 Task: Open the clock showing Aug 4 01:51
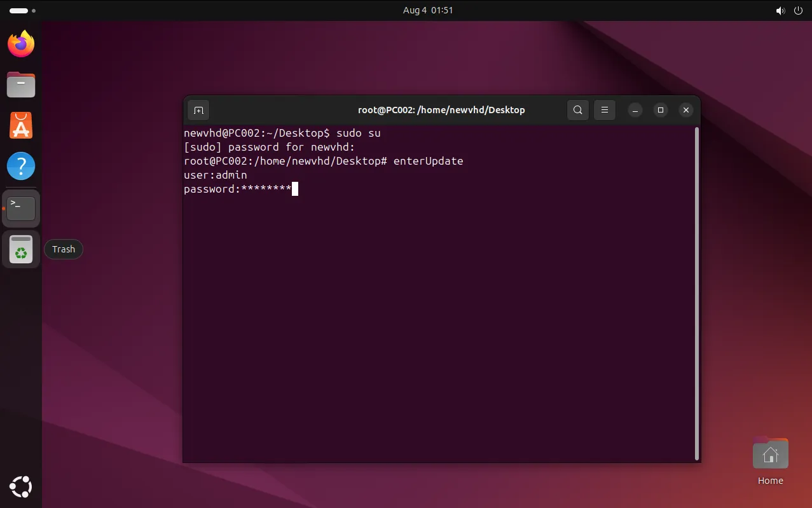pos(428,10)
